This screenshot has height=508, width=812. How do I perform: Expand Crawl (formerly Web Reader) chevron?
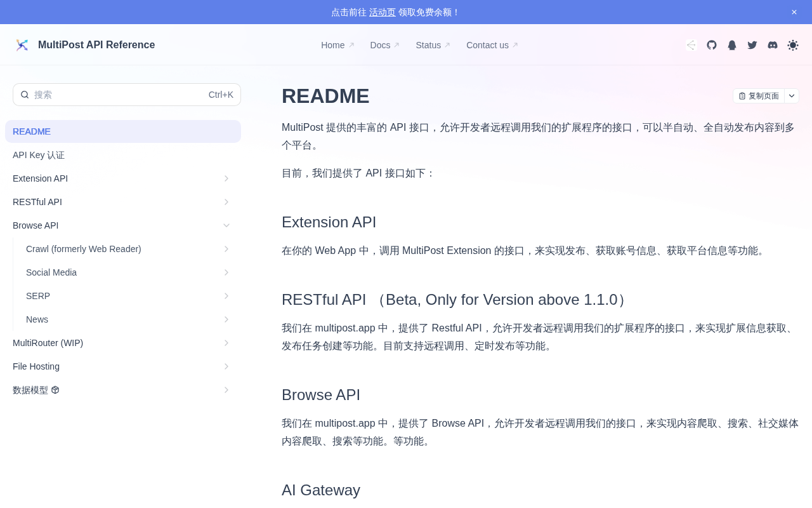click(226, 249)
